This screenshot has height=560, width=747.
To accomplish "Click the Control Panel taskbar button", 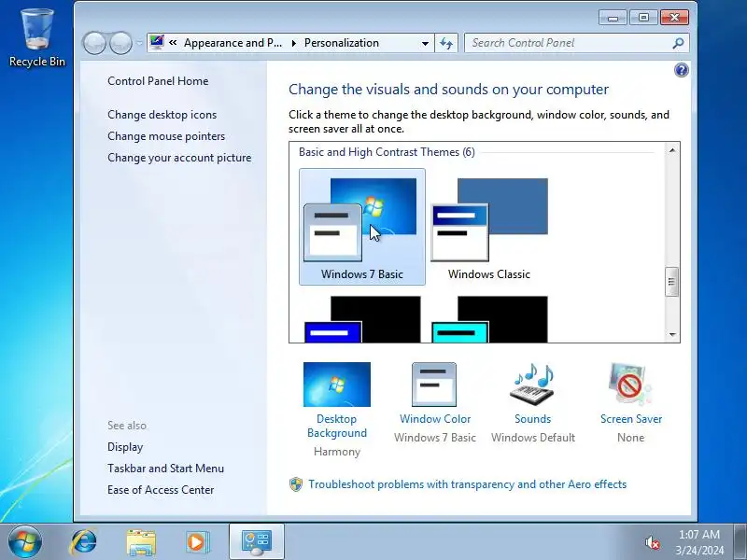I will 257,542.
